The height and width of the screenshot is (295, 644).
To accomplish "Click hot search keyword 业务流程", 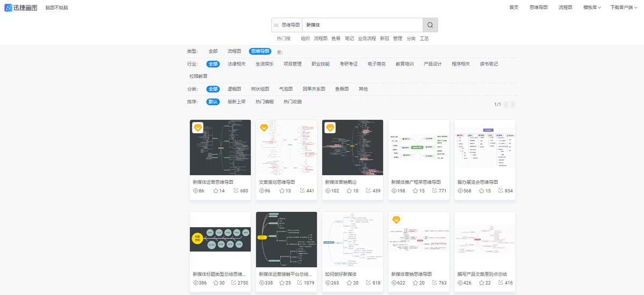I will click(367, 39).
